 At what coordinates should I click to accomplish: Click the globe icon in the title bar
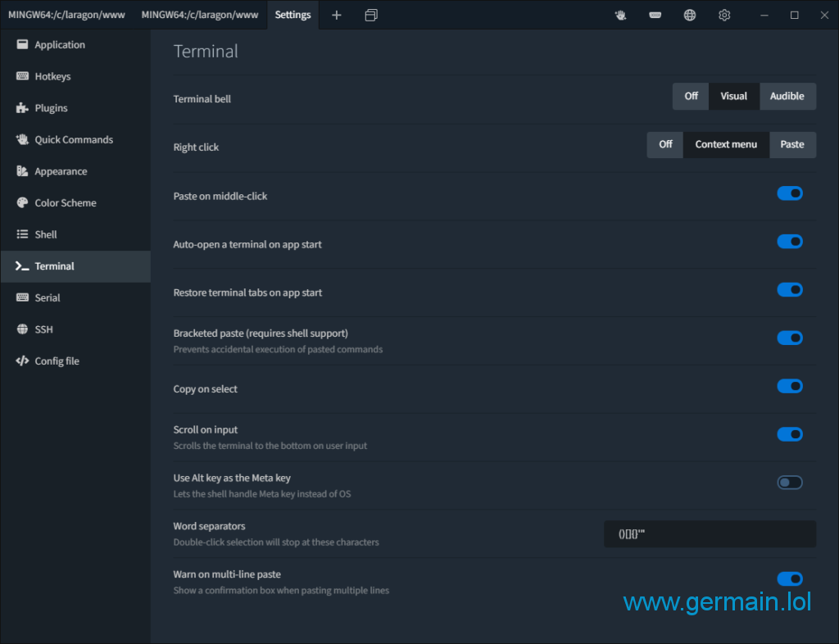tap(690, 15)
